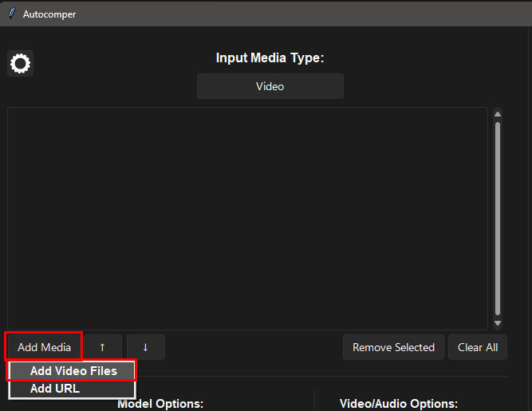The height and width of the screenshot is (411, 532).
Task: Click the media list vertical scrollbar thumb
Action: click(498, 215)
